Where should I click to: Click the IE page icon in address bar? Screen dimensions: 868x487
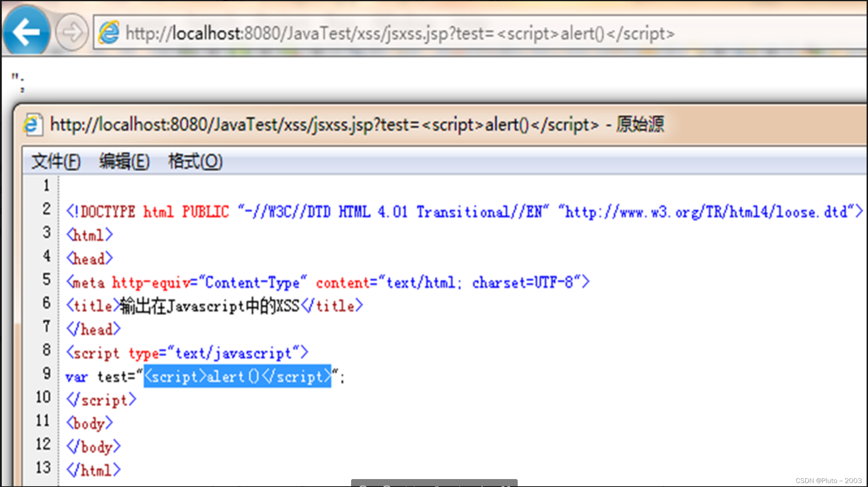[x=109, y=33]
